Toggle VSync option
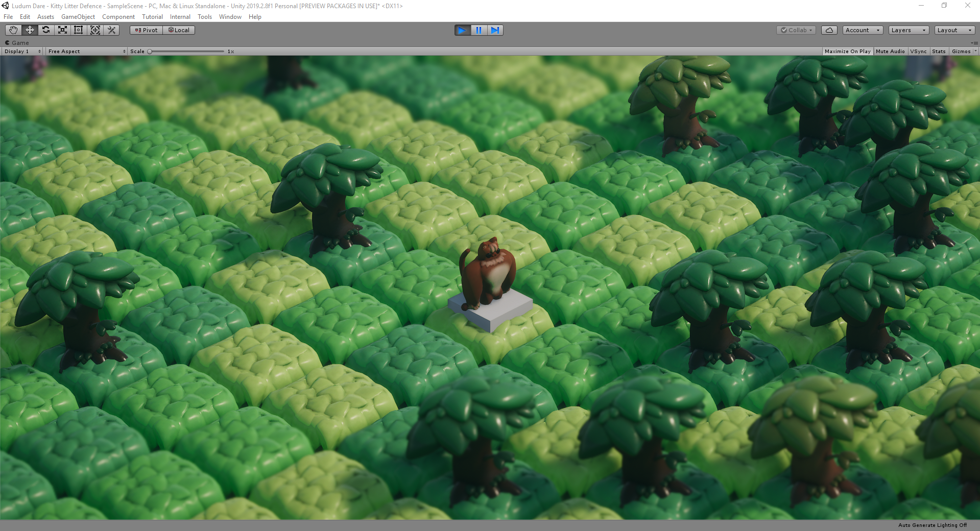This screenshot has height=531, width=980. (x=918, y=51)
